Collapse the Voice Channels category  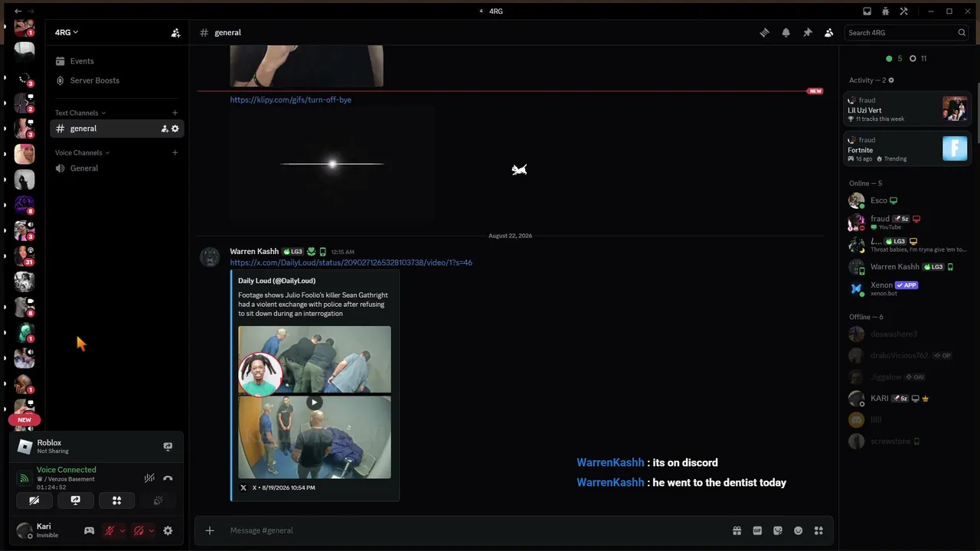click(82, 152)
